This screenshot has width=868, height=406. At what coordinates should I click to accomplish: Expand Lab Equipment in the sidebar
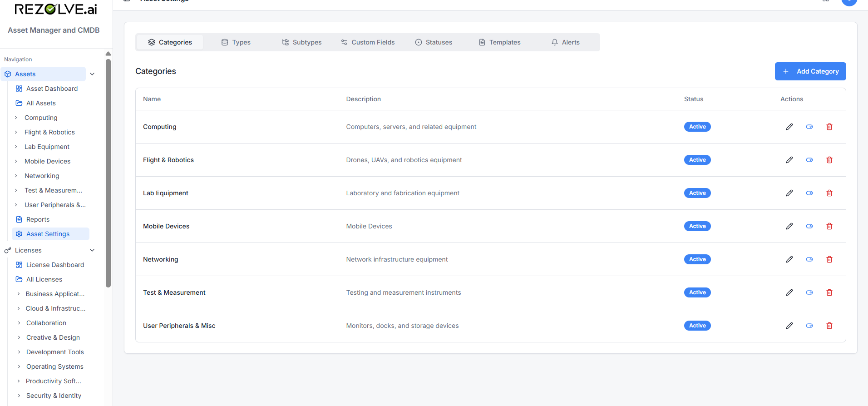[16, 147]
